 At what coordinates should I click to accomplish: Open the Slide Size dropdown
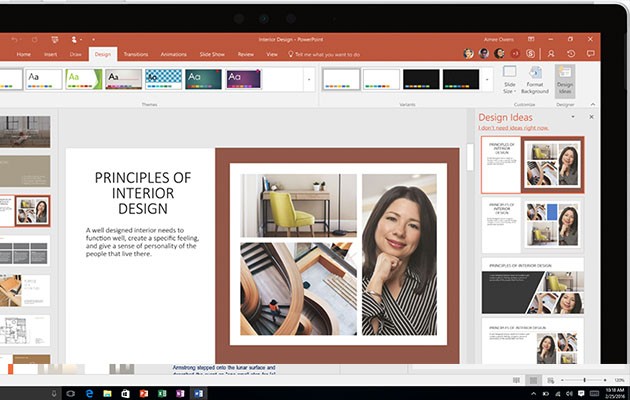pos(509,80)
